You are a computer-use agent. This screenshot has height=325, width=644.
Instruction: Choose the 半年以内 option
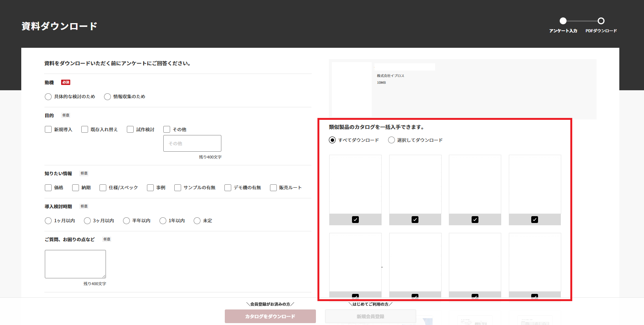point(126,221)
